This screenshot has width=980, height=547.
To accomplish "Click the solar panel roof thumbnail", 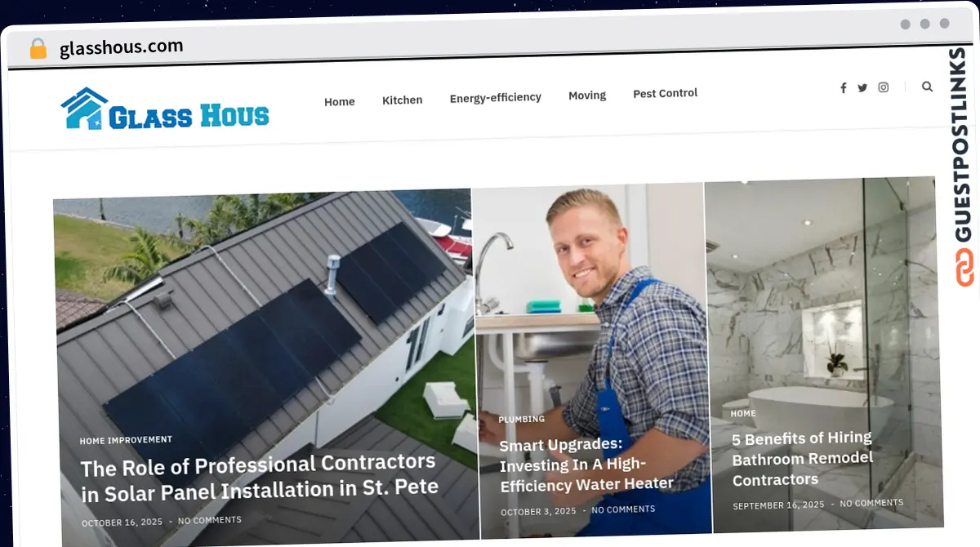I will pos(263,359).
